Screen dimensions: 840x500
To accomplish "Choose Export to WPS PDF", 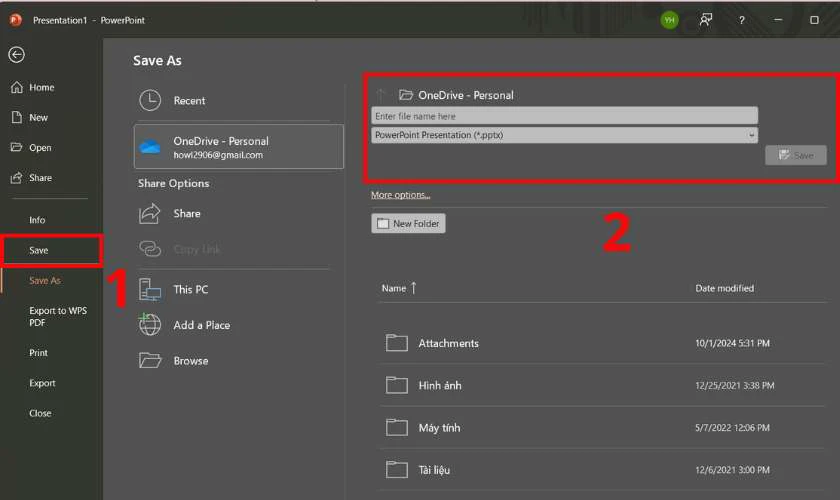I will click(58, 316).
